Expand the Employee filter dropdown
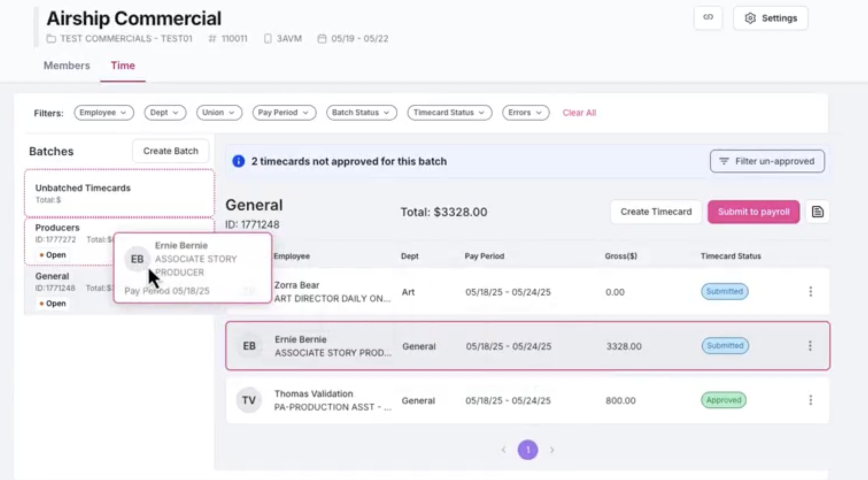This screenshot has width=868, height=480. coord(104,113)
